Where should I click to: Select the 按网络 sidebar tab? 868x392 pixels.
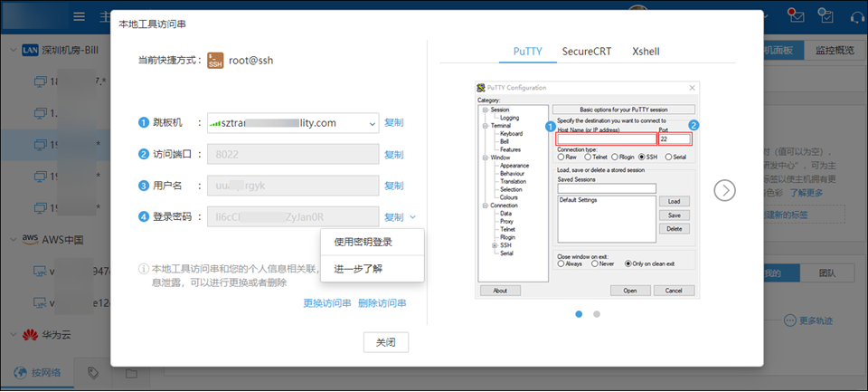(x=37, y=373)
